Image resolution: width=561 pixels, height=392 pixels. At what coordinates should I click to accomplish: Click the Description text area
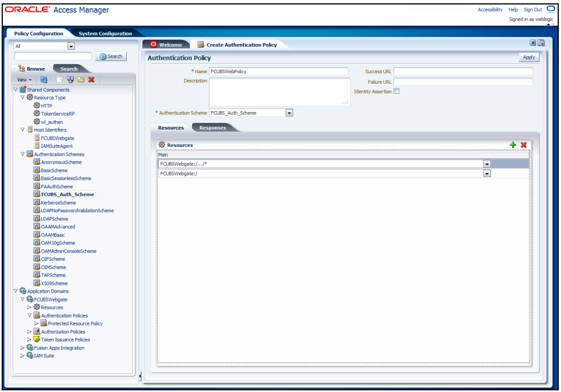pyautogui.click(x=280, y=92)
